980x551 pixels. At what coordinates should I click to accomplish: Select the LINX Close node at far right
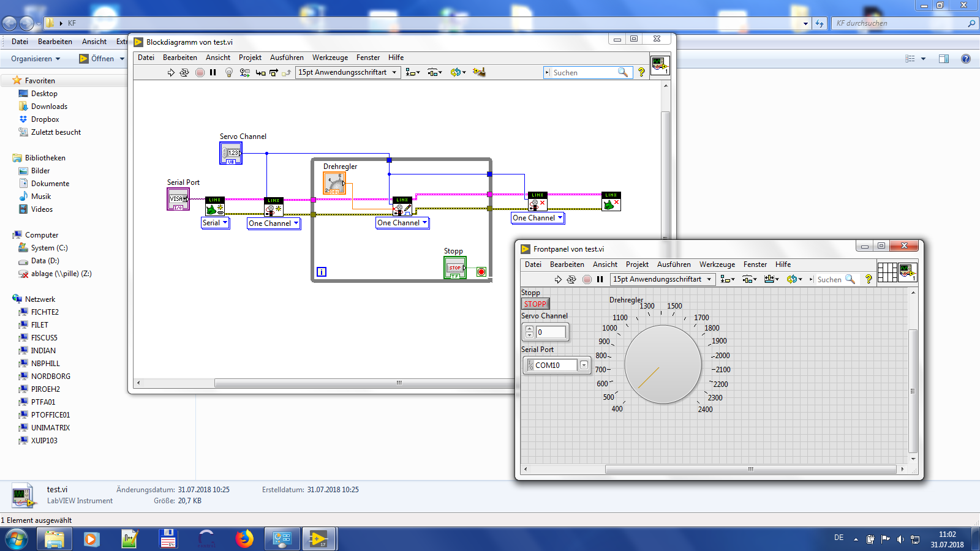[x=611, y=201]
